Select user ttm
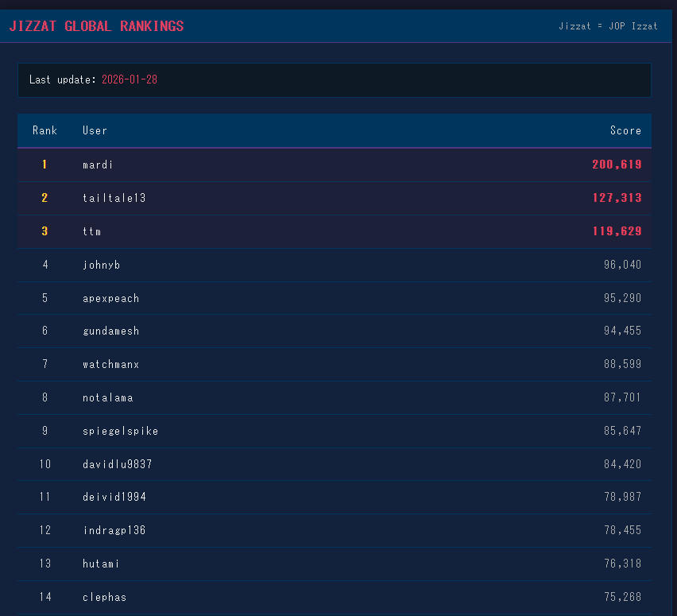 coord(91,231)
